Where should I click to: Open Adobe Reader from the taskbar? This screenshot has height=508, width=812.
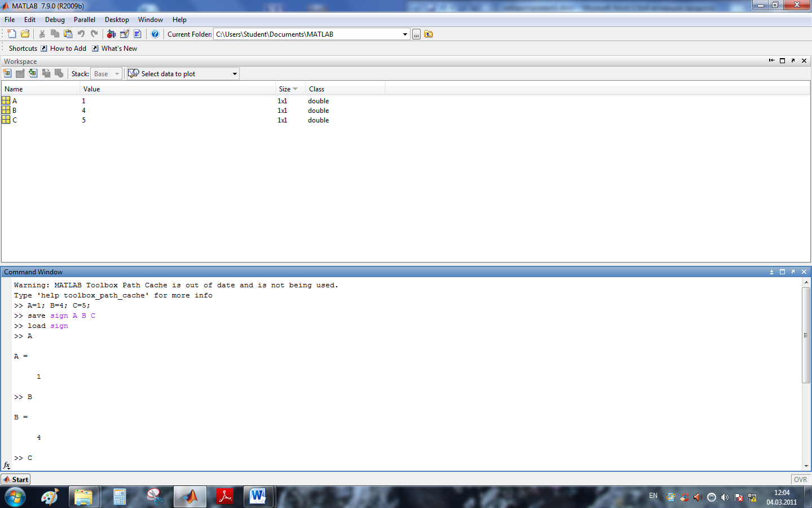(x=225, y=497)
